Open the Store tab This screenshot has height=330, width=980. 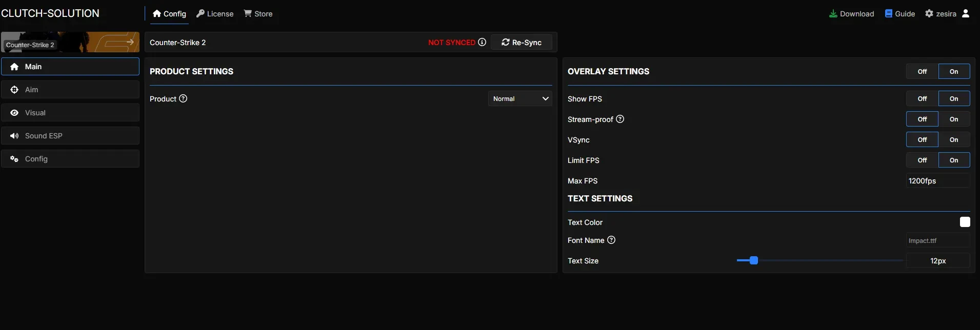coord(258,14)
